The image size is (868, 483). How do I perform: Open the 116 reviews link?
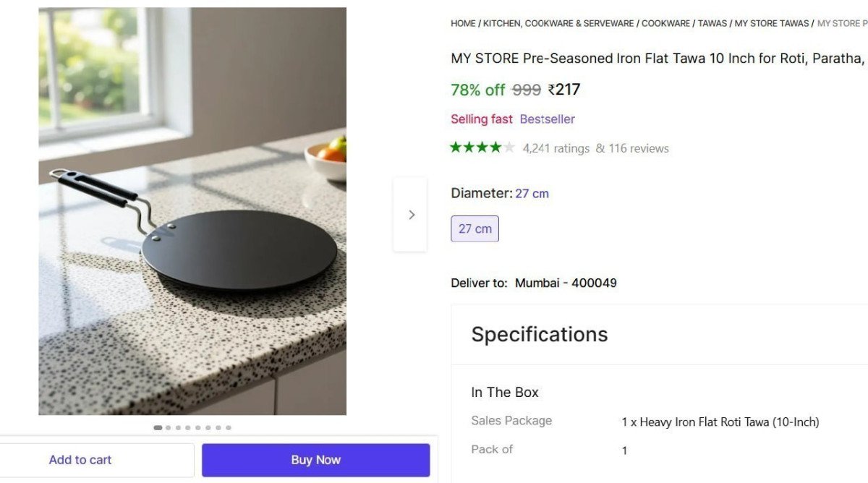[638, 148]
